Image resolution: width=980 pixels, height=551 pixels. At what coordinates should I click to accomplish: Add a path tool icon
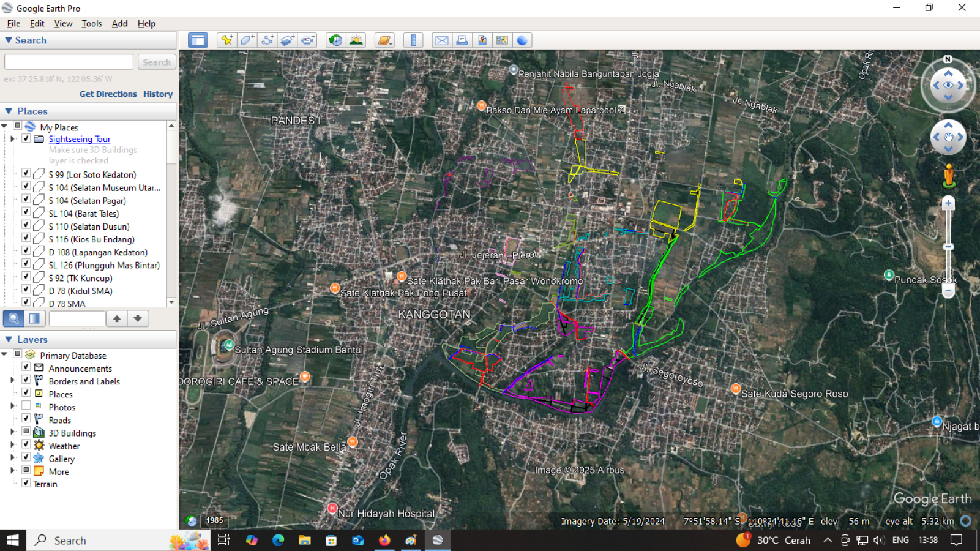(267, 40)
